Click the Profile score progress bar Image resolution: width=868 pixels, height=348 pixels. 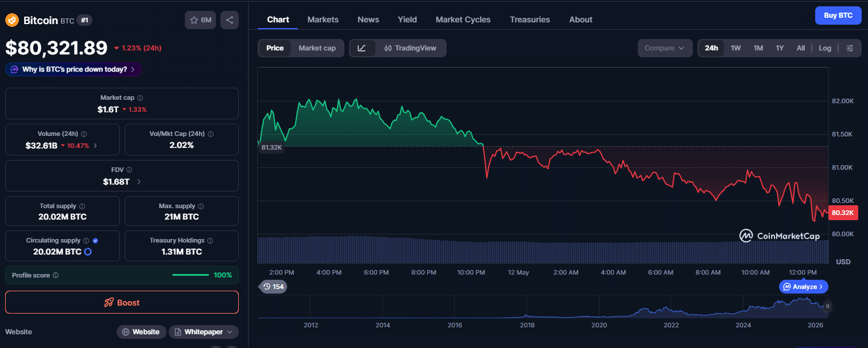point(191,275)
